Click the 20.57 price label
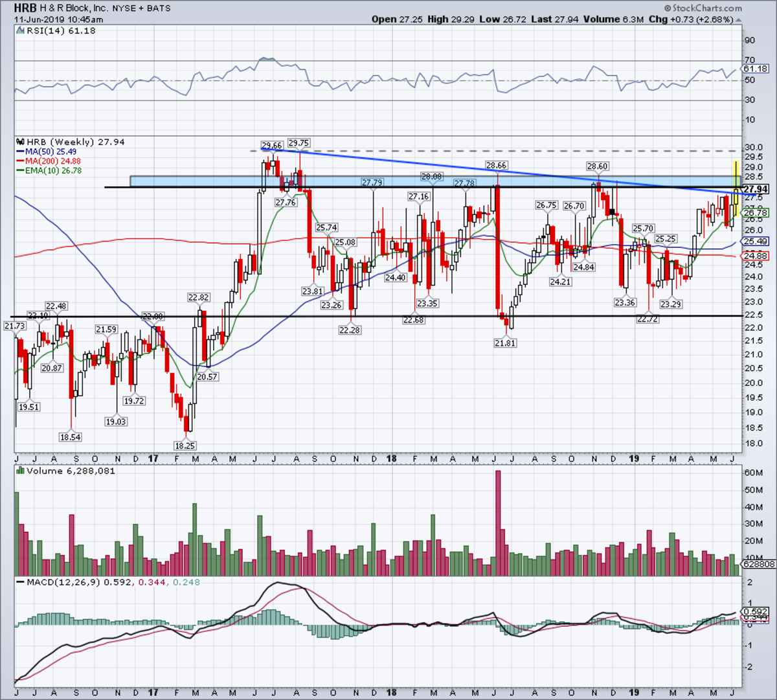Image resolution: width=777 pixels, height=700 pixels. pos(207,376)
